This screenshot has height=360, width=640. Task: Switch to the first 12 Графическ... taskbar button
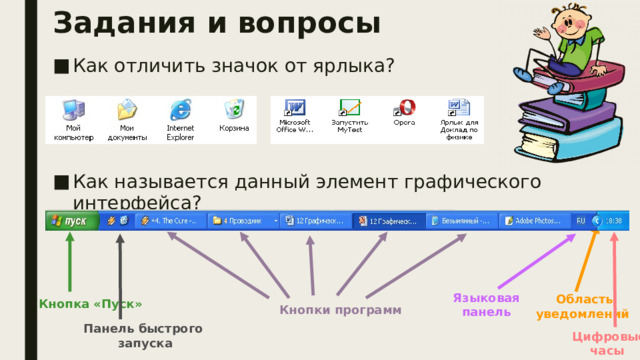pos(316,221)
